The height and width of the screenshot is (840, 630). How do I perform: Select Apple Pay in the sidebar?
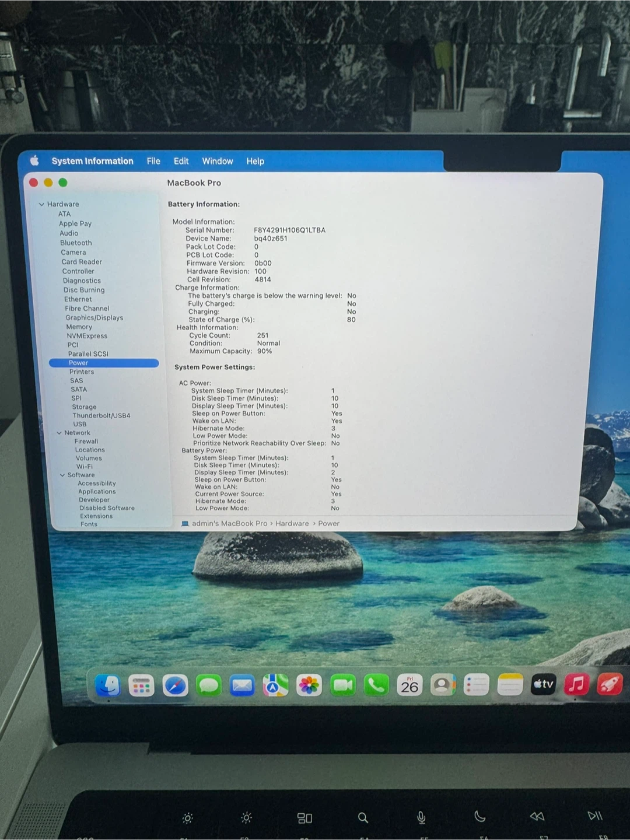pyautogui.click(x=75, y=223)
